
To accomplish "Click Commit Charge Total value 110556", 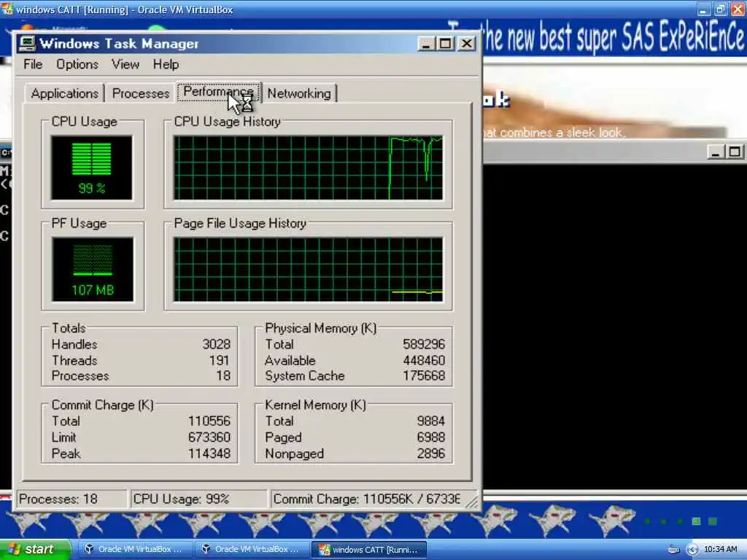I will 209,421.
